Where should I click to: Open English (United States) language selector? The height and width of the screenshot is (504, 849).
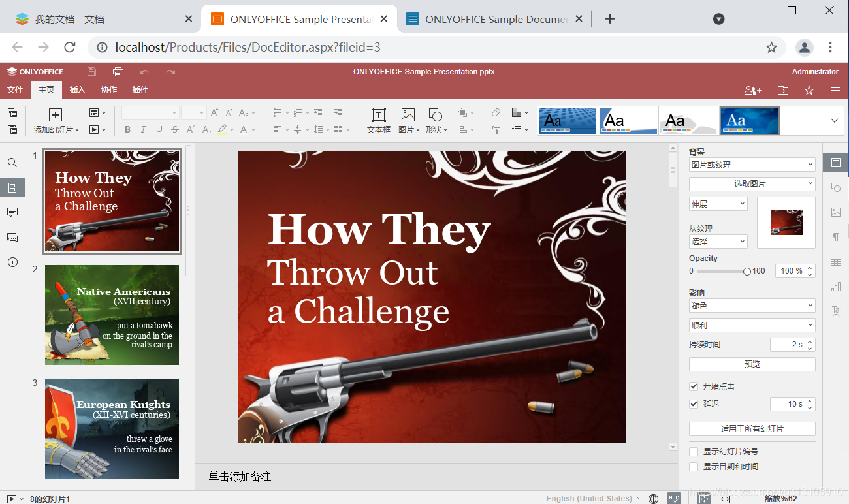[x=593, y=499]
